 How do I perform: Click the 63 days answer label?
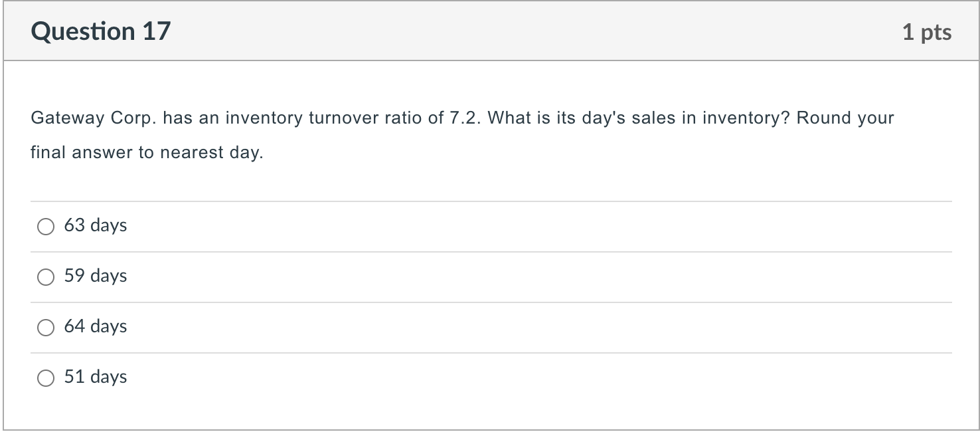[96, 225]
